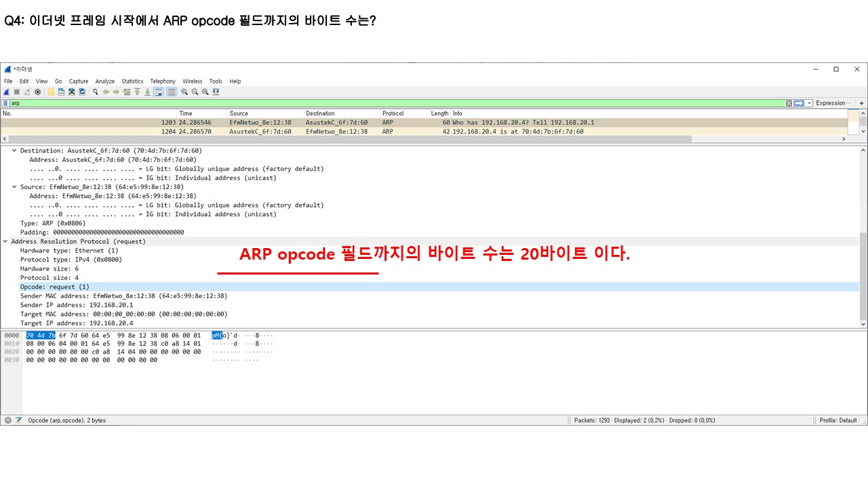Click in the arp display filter field
Viewport: 868px width, 488px height.
(397, 103)
